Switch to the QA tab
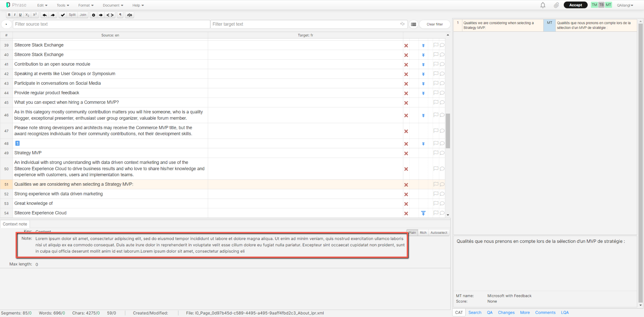 490,313
